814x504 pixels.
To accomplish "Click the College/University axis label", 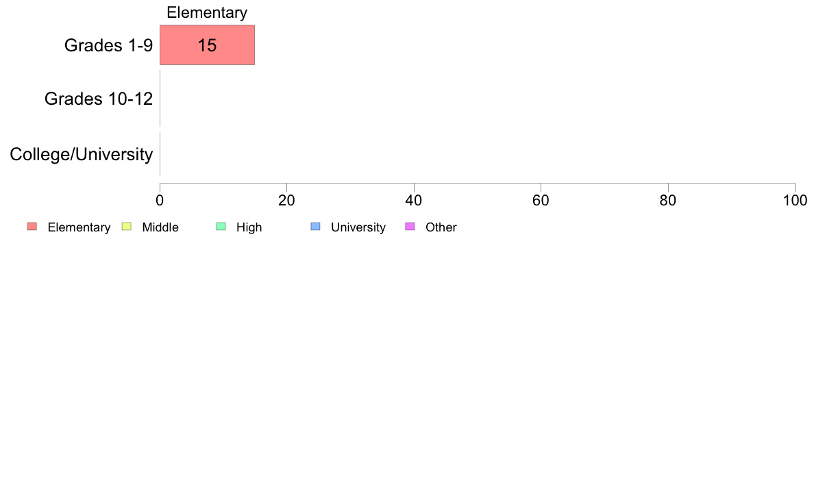I will click(82, 154).
